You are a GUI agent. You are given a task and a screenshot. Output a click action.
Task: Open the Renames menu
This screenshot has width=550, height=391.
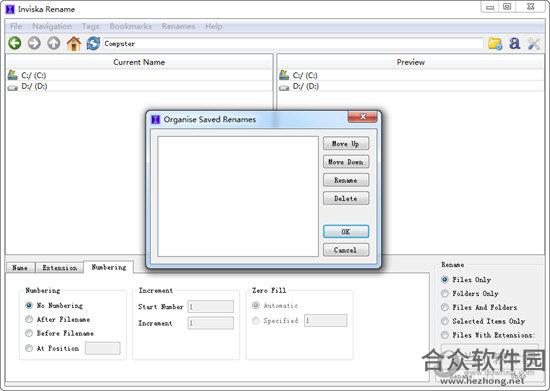[179, 26]
